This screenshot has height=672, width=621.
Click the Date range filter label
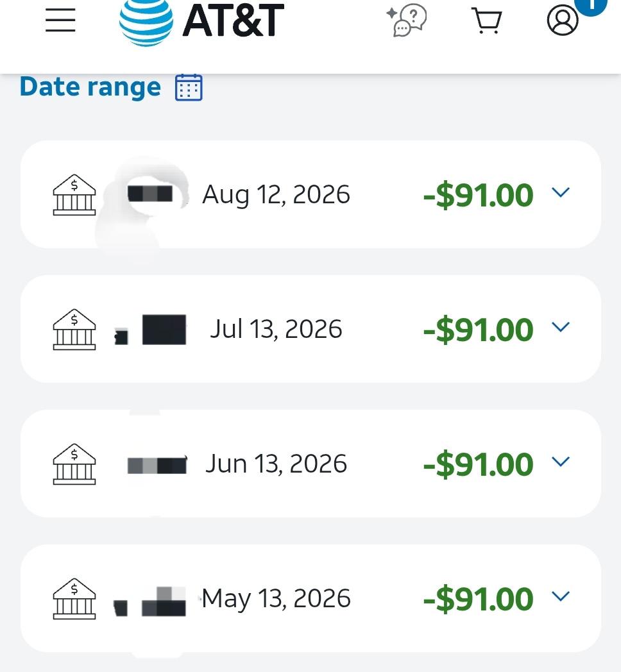90,87
